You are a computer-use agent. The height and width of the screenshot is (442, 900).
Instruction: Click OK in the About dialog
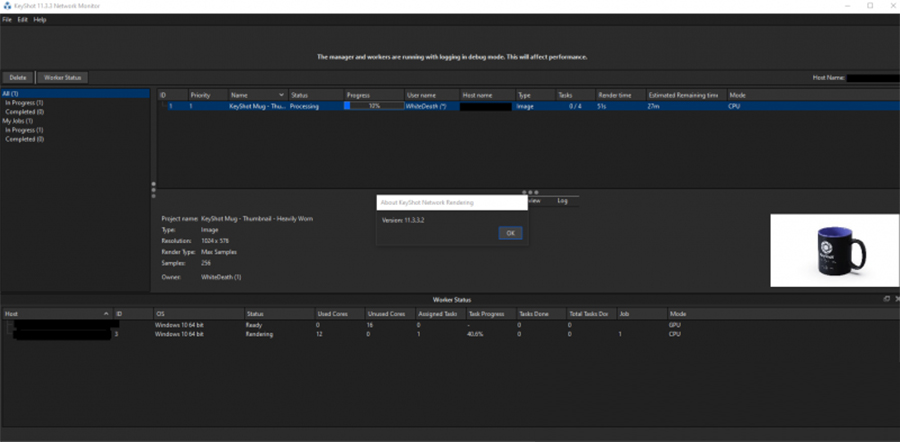(509, 233)
